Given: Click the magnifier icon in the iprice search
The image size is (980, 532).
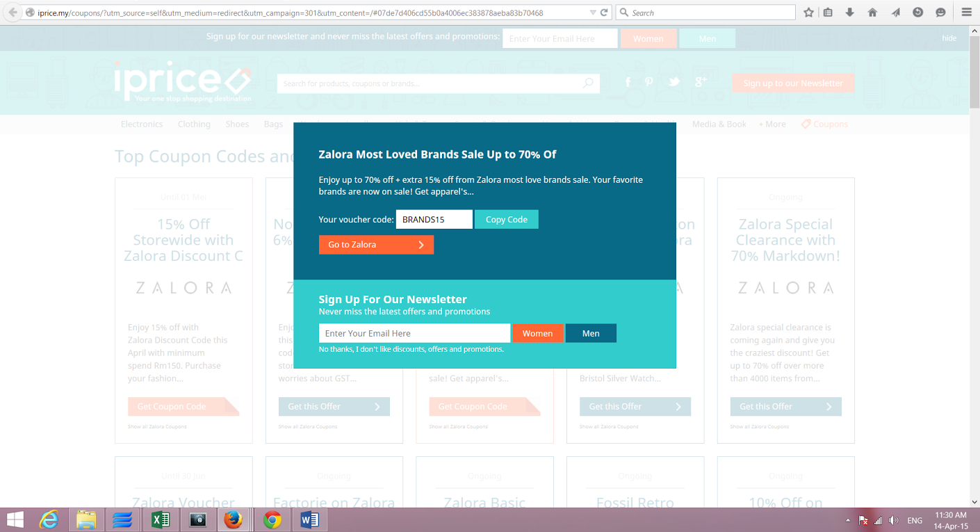Looking at the screenshot, I should (588, 83).
